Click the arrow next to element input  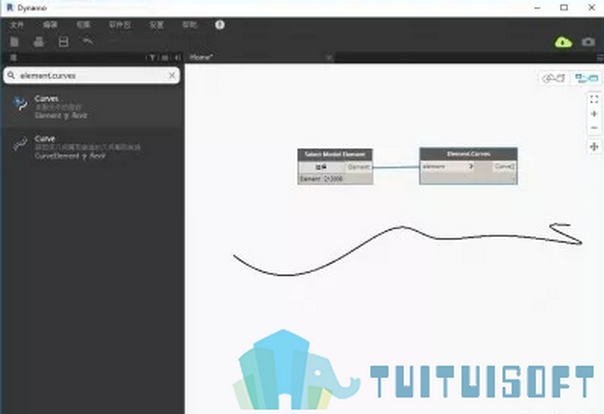pos(471,167)
